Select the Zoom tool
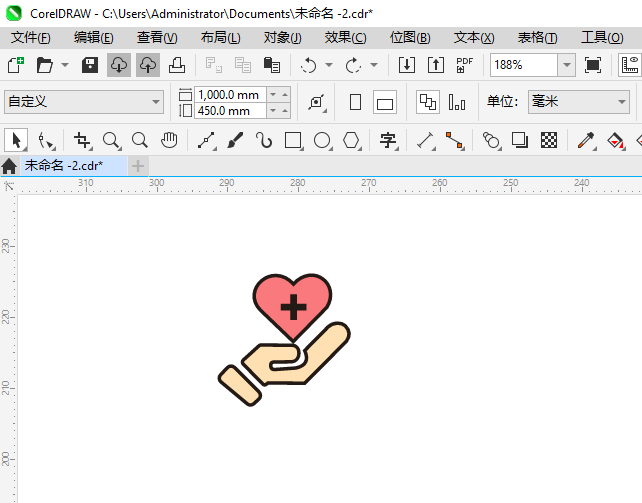The width and height of the screenshot is (642, 503). tap(111, 140)
